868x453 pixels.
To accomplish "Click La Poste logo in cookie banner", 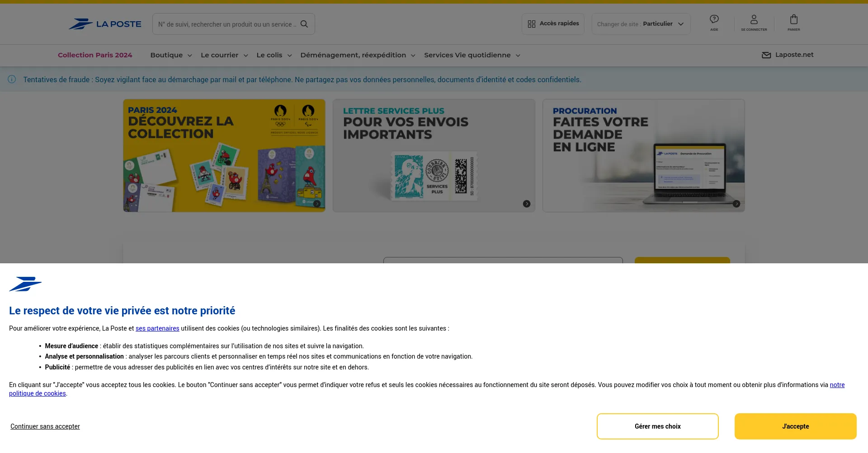I will (x=25, y=284).
